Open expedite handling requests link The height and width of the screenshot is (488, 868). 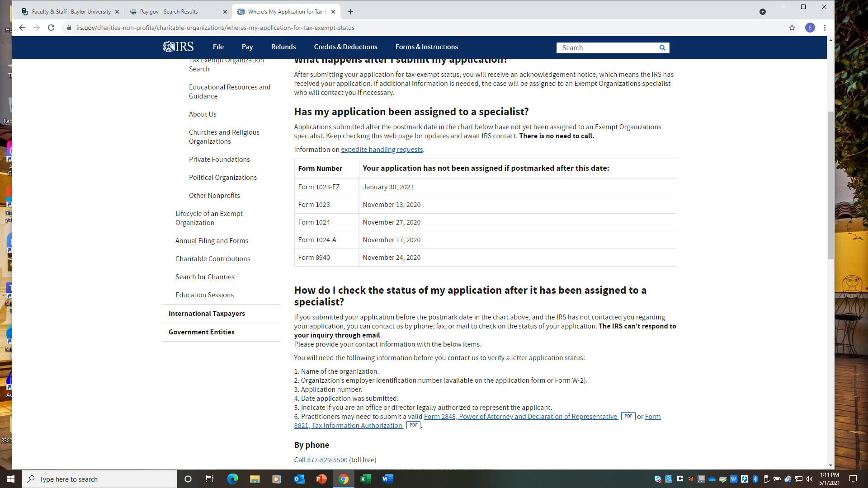click(x=382, y=150)
